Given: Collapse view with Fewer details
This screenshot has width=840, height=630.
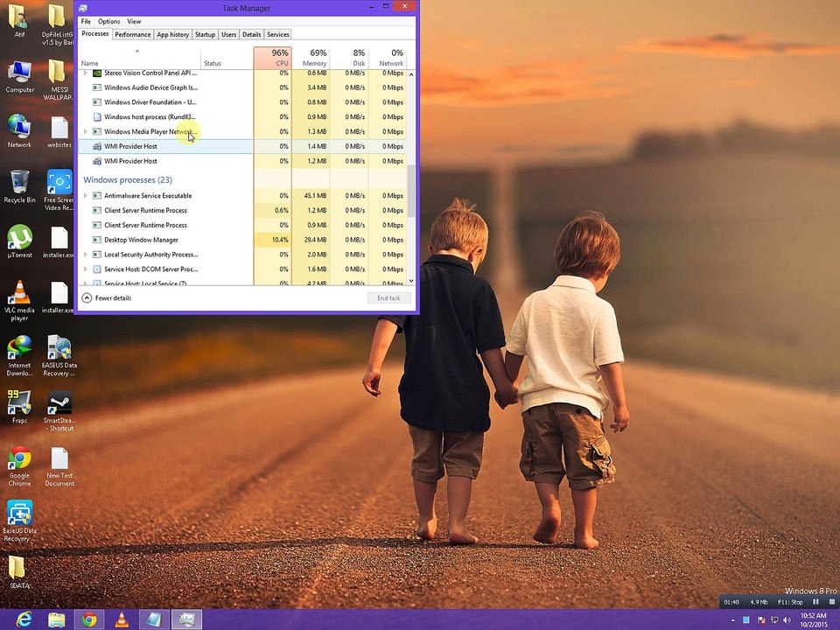Looking at the screenshot, I should (x=107, y=297).
